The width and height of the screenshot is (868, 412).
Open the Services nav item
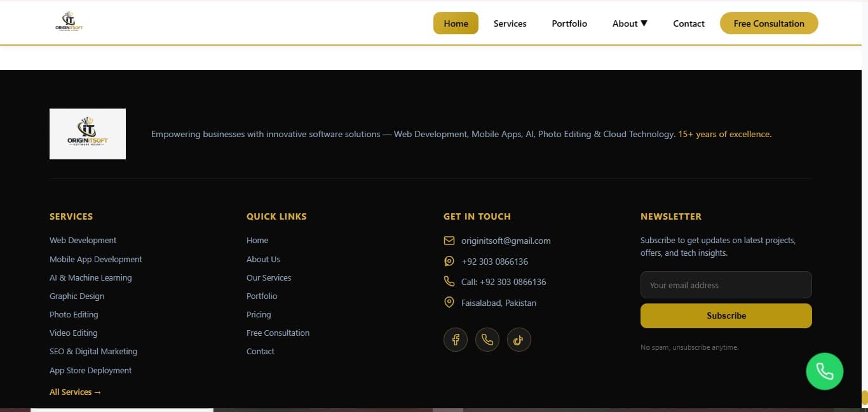coord(510,23)
